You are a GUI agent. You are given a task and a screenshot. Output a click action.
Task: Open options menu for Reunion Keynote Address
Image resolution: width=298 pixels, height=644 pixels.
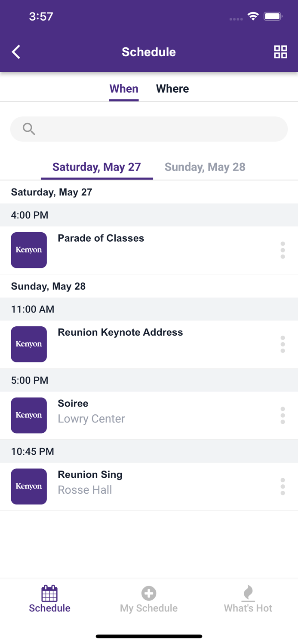[283, 344]
